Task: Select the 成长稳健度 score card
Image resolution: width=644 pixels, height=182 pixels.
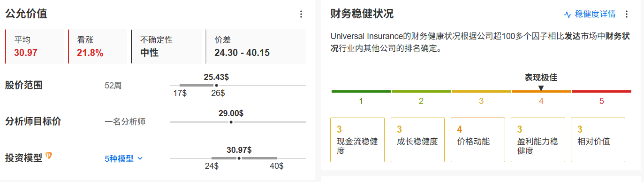Action: point(417,140)
